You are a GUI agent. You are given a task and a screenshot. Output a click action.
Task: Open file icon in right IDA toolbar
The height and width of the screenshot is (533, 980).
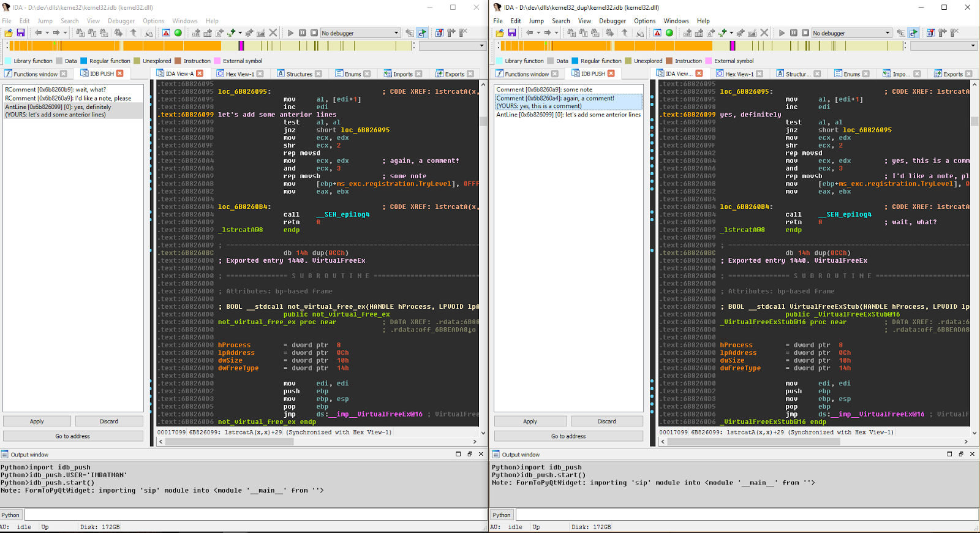click(500, 33)
